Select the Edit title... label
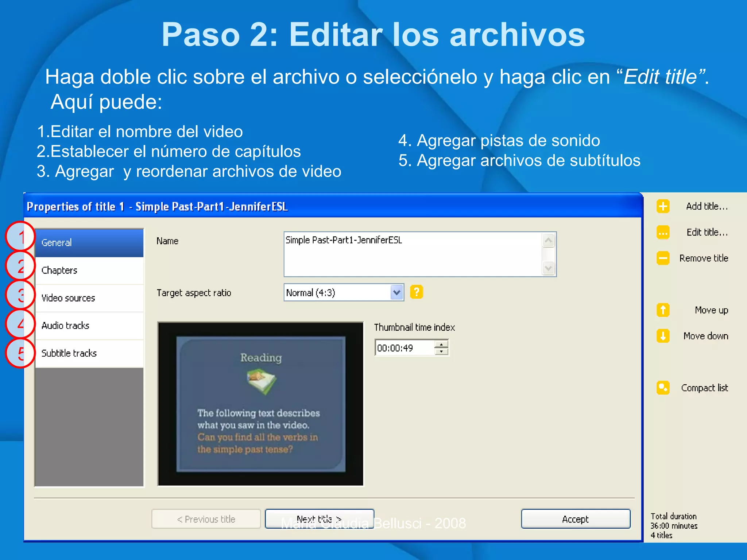 click(x=707, y=232)
